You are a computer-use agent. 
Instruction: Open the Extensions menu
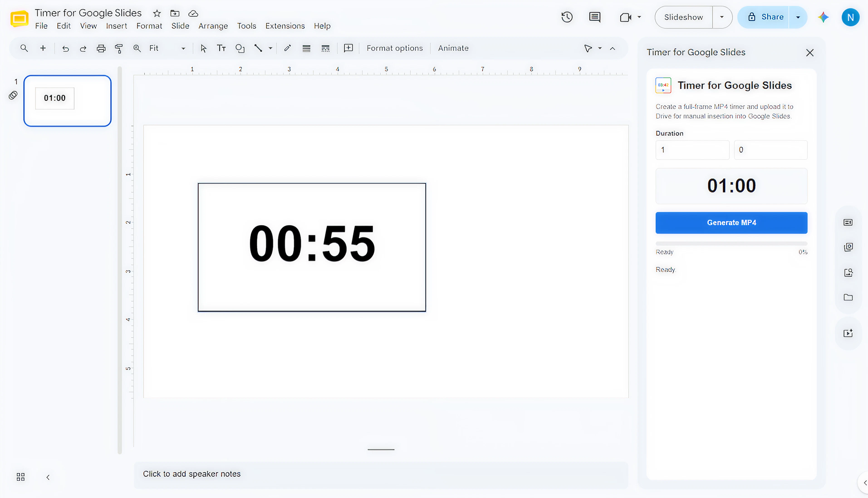pyautogui.click(x=285, y=26)
